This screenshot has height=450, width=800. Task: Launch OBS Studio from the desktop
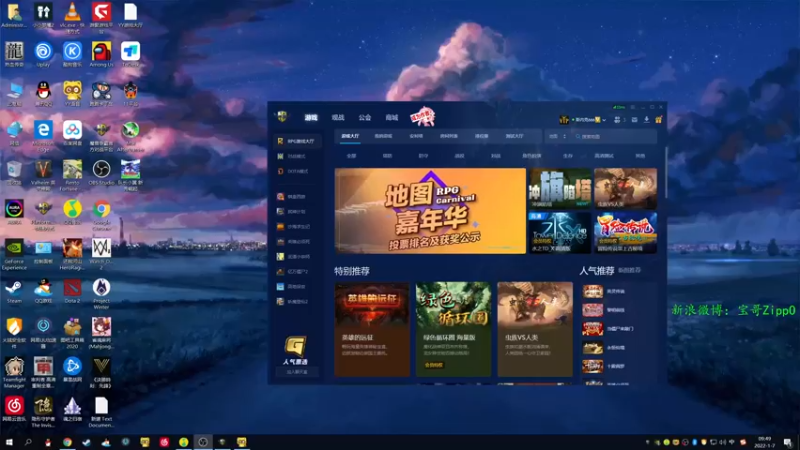tap(101, 173)
